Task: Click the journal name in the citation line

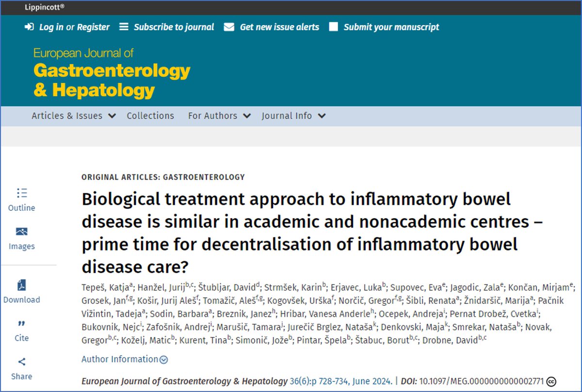Action: point(184,381)
